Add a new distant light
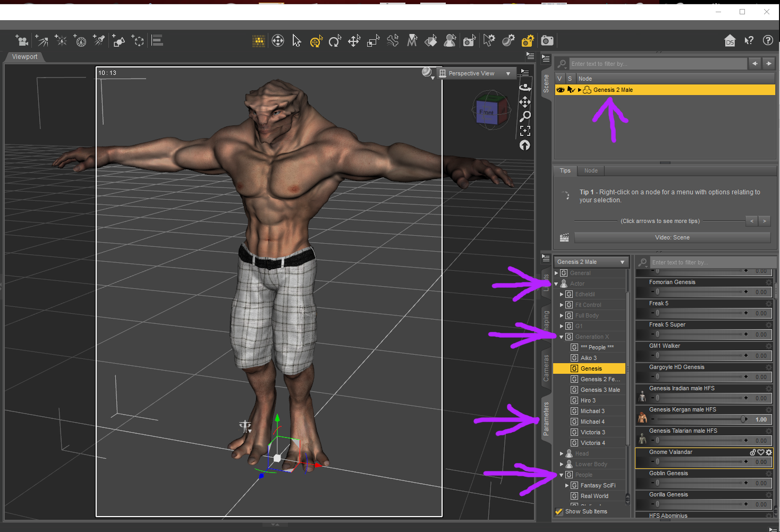This screenshot has height=532, width=780. [42, 41]
